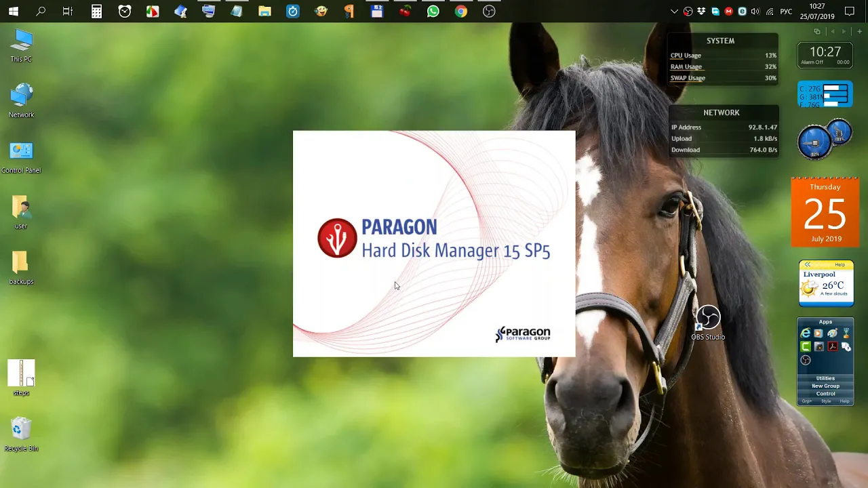The width and height of the screenshot is (868, 488).
Task: Click Download row in Network widget
Action: coord(724,150)
